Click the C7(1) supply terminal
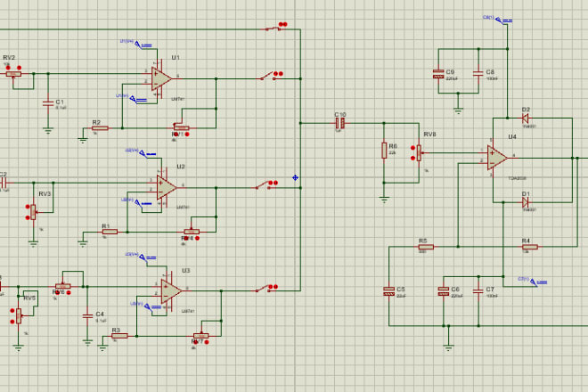The height and width of the screenshot is (392, 588). (538, 282)
